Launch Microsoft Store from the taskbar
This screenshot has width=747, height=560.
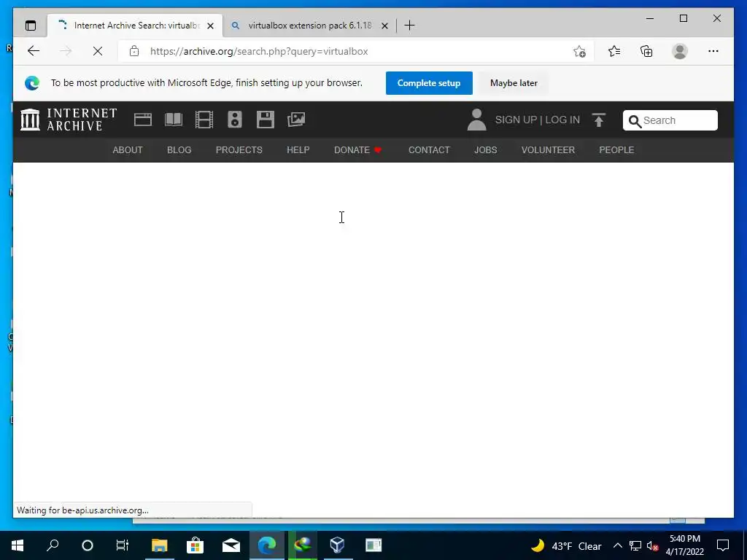195,545
